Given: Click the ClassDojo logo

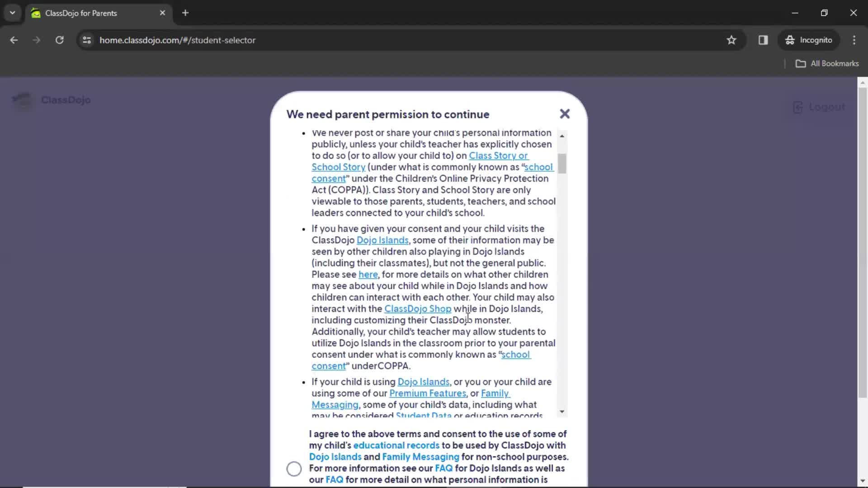Looking at the screenshot, I should pos(52,100).
